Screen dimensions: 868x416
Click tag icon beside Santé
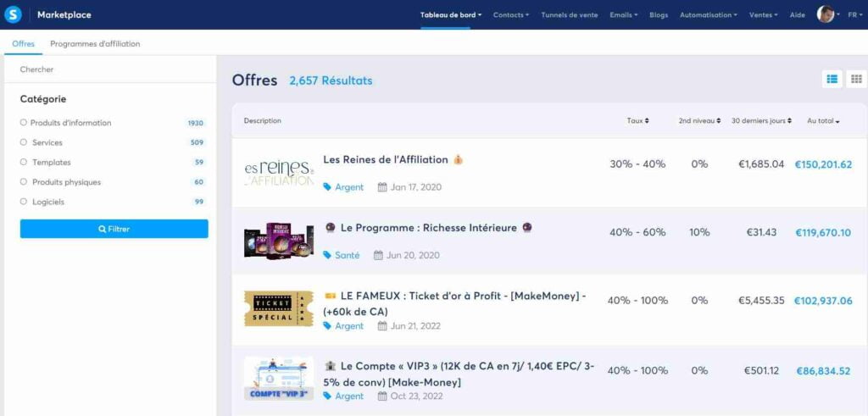click(x=328, y=255)
